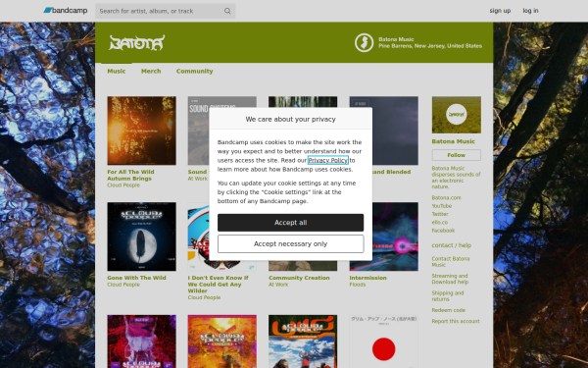
Task: Click the New Jersey circle icon in header
Action: tap(364, 42)
